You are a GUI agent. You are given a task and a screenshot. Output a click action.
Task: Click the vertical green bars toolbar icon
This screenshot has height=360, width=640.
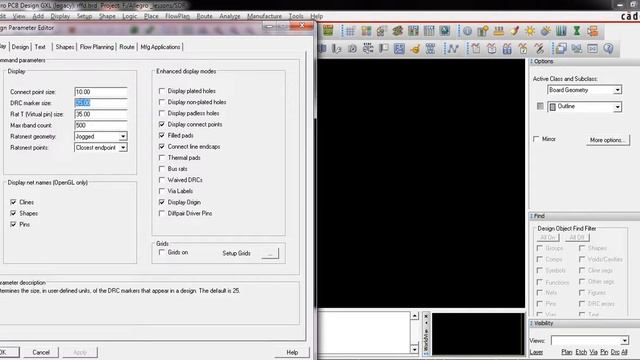click(x=561, y=31)
